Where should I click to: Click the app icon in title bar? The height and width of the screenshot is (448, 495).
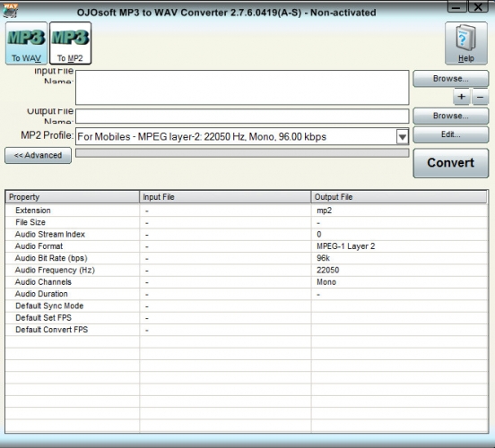(x=10, y=10)
